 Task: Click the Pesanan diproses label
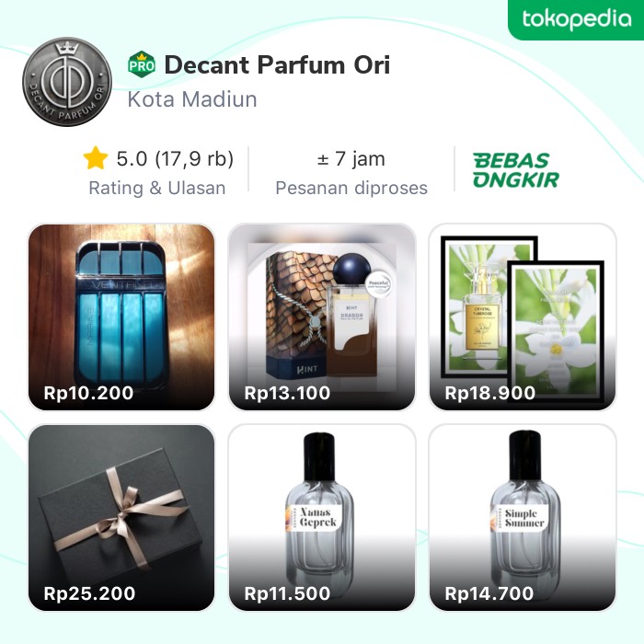(x=351, y=188)
